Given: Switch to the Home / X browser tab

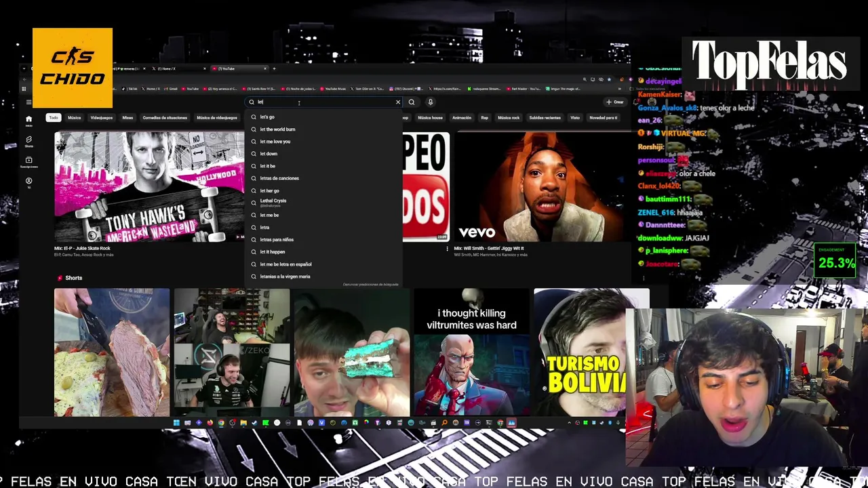Looking at the screenshot, I should pos(178,68).
